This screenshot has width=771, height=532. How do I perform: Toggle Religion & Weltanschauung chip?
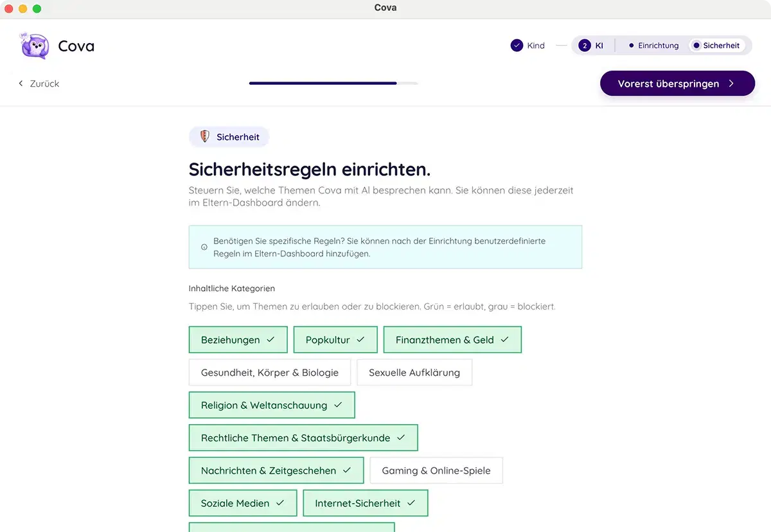coord(272,405)
